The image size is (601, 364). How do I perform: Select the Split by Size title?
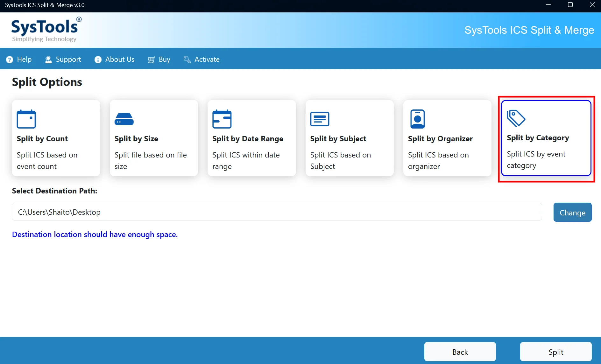coord(136,139)
